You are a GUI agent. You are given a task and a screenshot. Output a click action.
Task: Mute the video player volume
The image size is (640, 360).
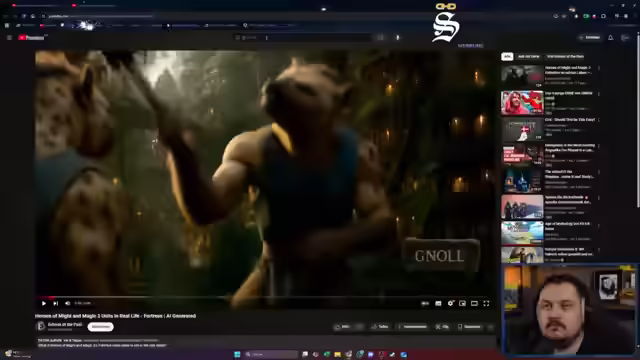tap(67, 303)
